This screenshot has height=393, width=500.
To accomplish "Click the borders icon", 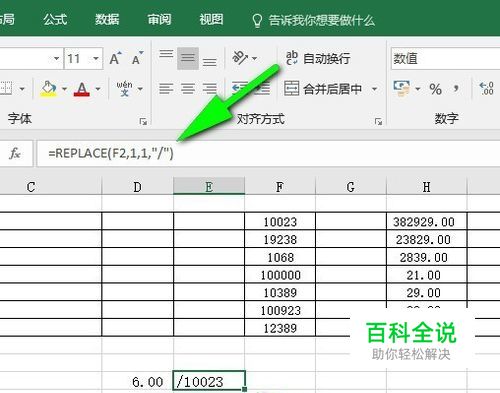I will coord(6,89).
